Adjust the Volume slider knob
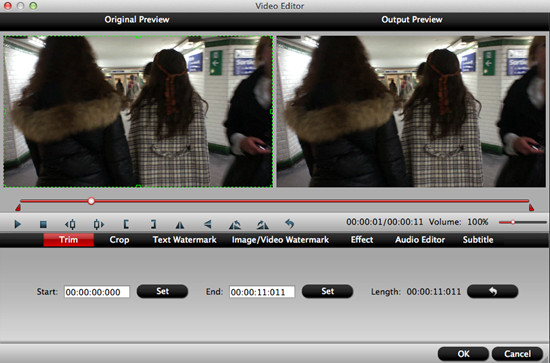 point(513,222)
